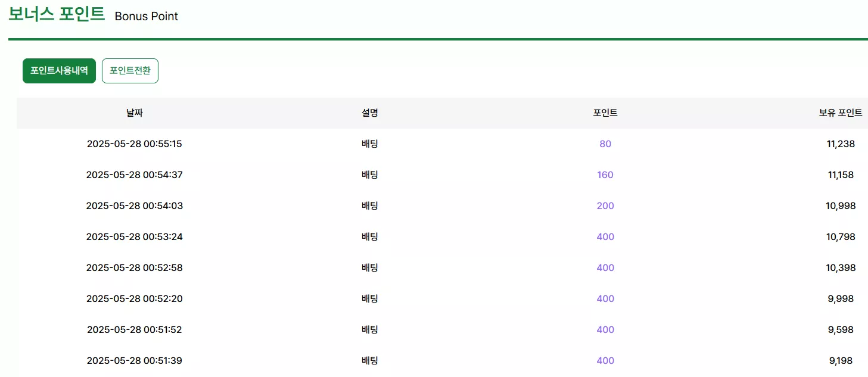Click the purple 160 point value
This screenshot has height=377, width=868.
click(x=605, y=175)
